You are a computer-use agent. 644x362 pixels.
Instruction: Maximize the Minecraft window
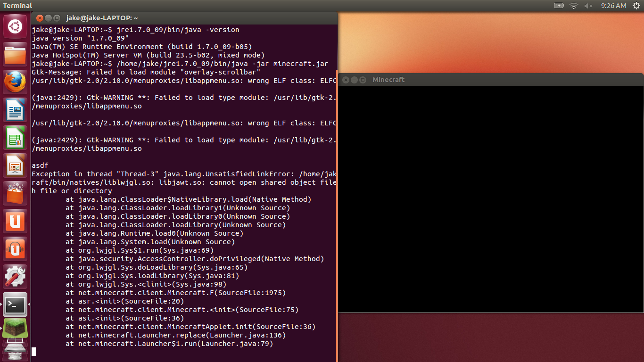[x=363, y=80]
